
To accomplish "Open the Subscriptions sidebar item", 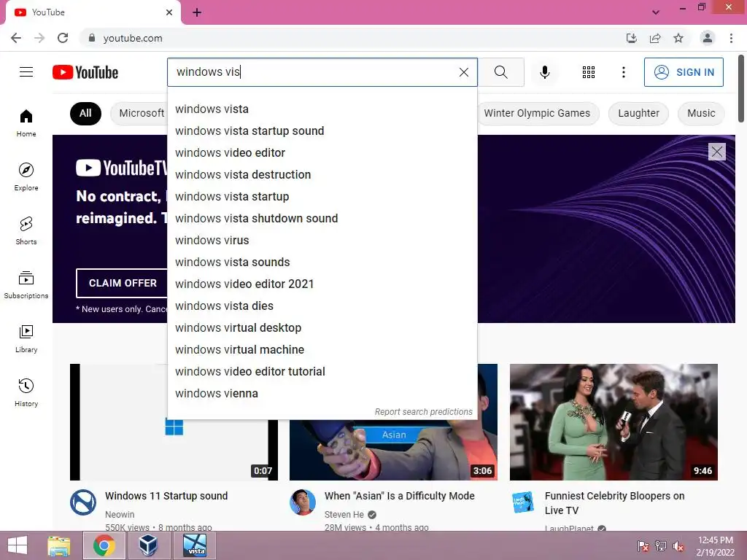I will pos(26,285).
